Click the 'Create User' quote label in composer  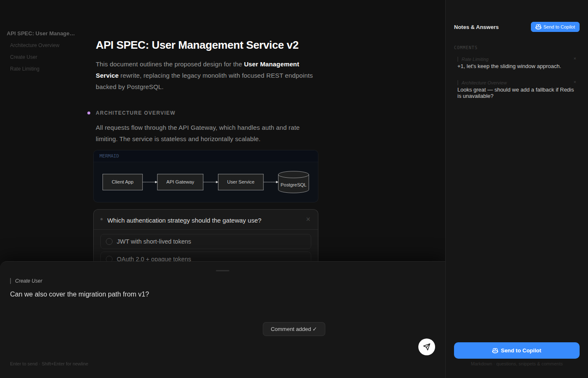(x=29, y=281)
